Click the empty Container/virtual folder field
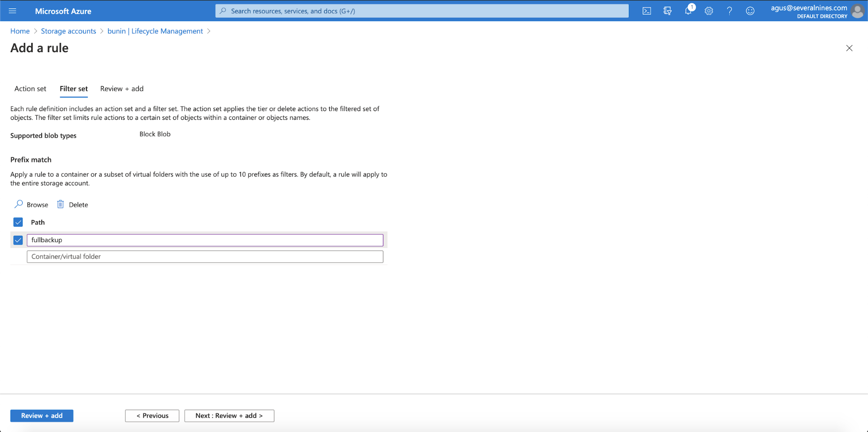 coord(205,257)
